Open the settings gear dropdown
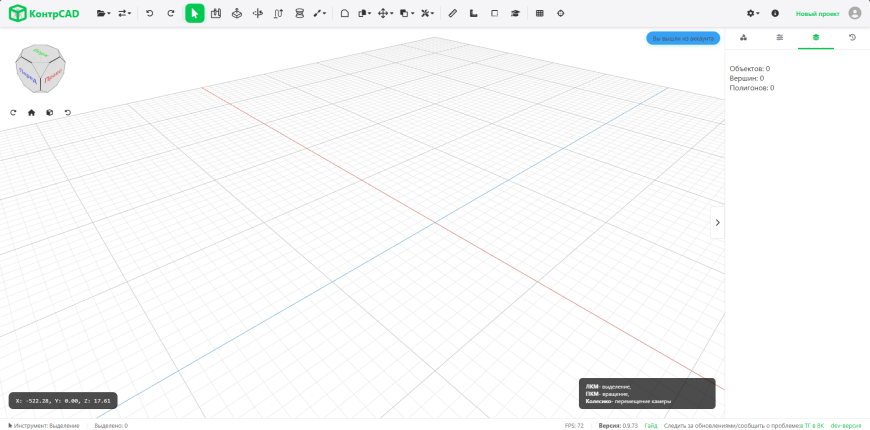The height and width of the screenshot is (430, 870). pos(752,13)
